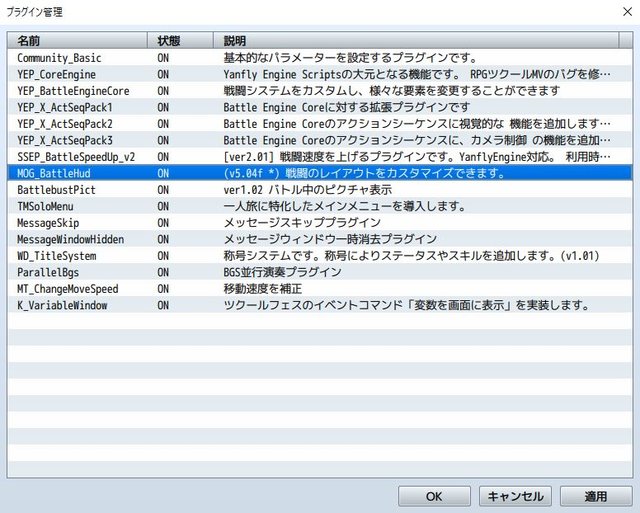Click the 名前 column header

tap(77, 40)
